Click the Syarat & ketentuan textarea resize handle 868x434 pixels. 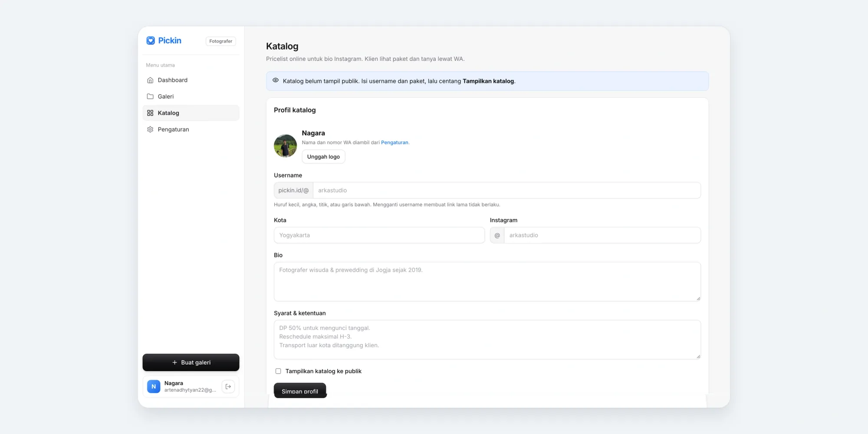point(698,356)
